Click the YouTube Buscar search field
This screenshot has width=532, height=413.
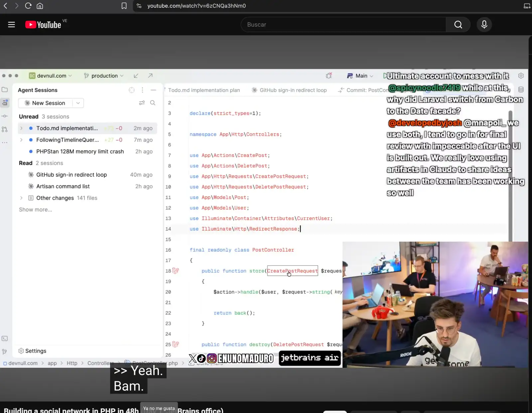coord(343,25)
